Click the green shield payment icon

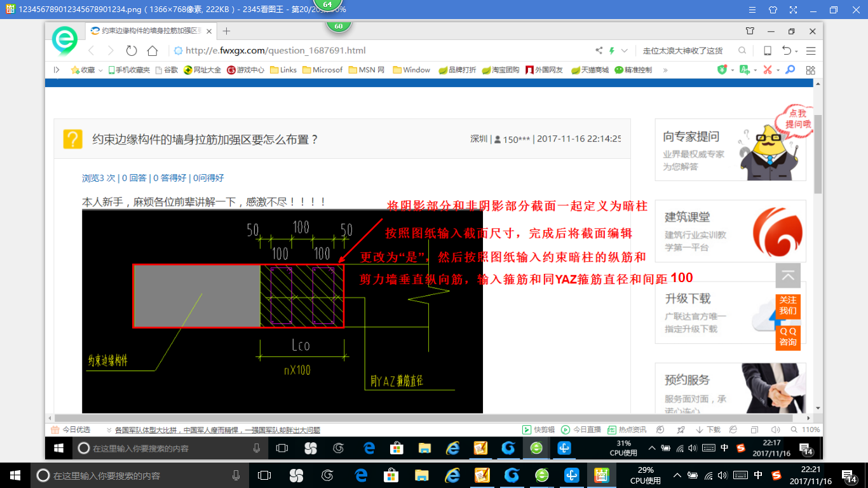click(x=722, y=70)
